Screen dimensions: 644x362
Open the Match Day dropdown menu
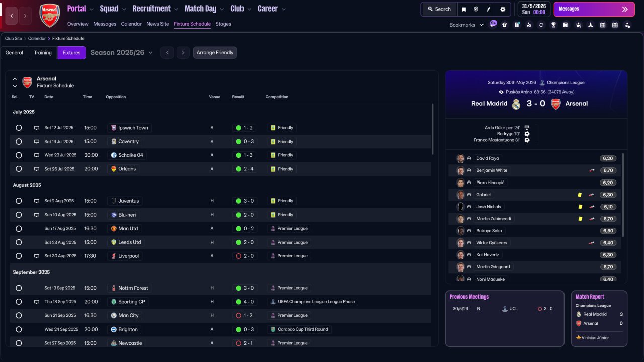click(x=205, y=9)
